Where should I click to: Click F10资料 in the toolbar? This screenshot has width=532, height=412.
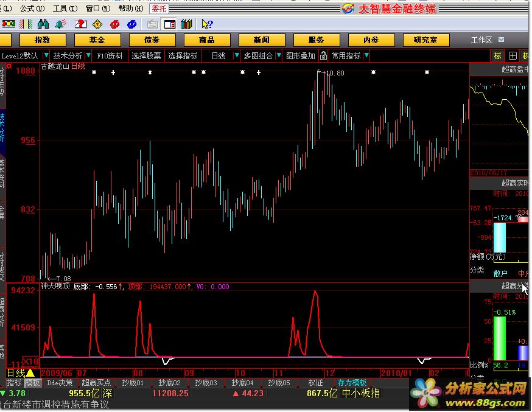(x=110, y=55)
